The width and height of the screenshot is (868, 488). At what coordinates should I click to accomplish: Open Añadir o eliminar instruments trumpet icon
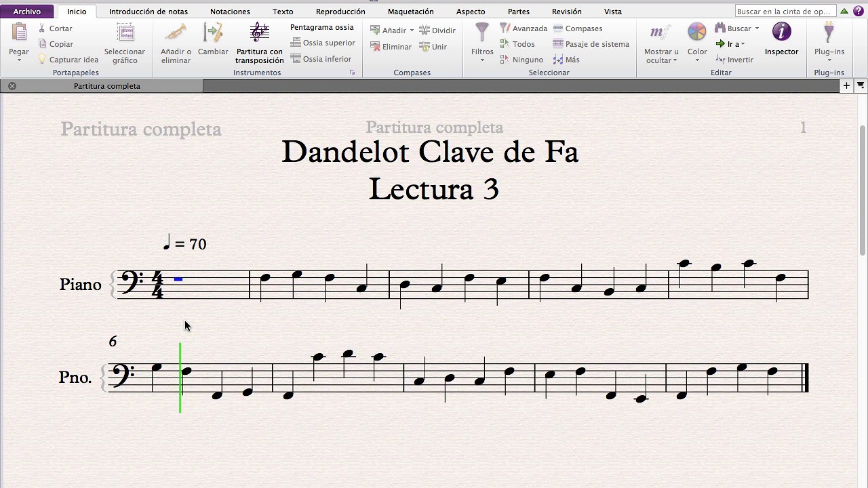tap(176, 33)
